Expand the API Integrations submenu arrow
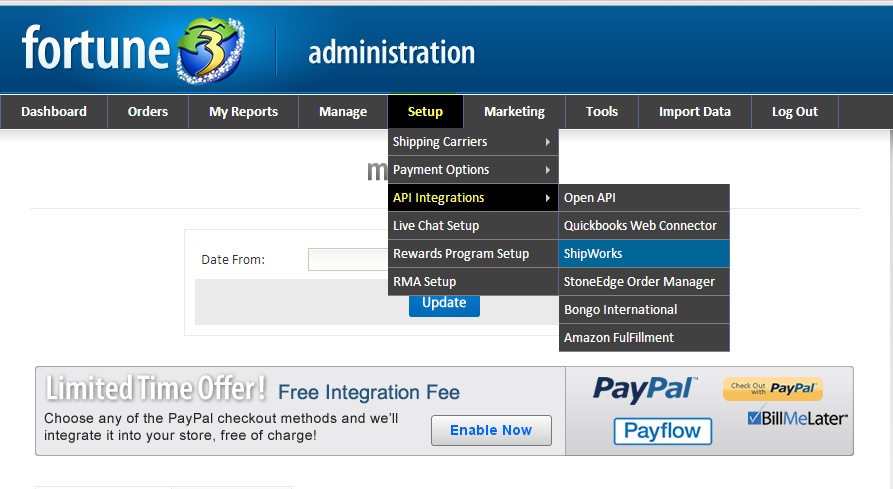 tap(547, 198)
